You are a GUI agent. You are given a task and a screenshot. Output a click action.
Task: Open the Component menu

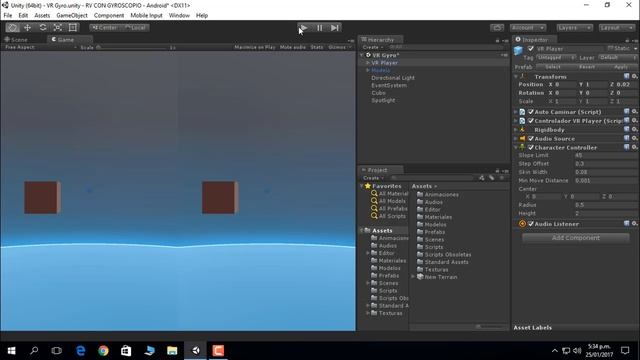[109, 16]
